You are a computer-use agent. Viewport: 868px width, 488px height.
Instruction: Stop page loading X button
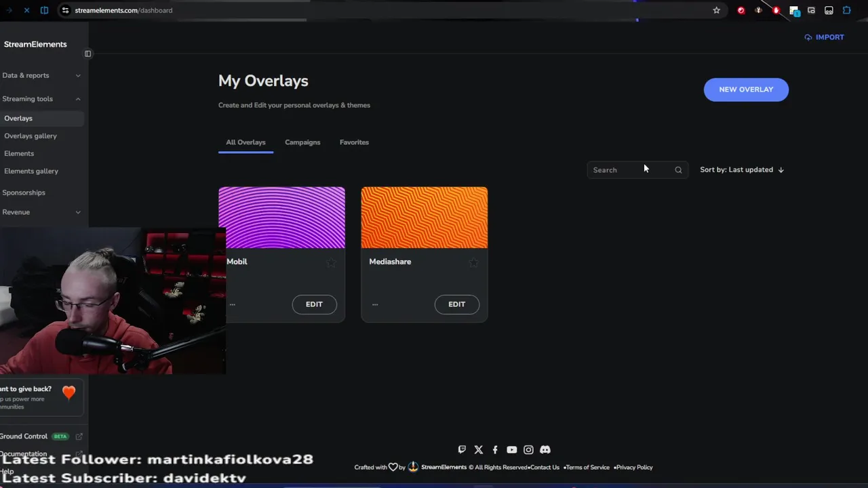pos(26,10)
